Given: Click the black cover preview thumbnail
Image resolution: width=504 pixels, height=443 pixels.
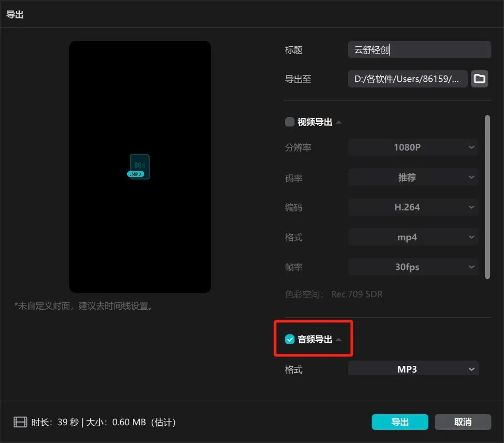Looking at the screenshot, I should 140,167.
